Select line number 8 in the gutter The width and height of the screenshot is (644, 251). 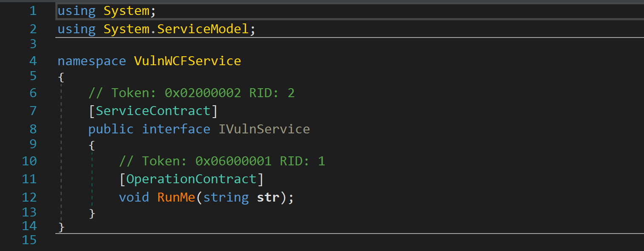tap(33, 129)
